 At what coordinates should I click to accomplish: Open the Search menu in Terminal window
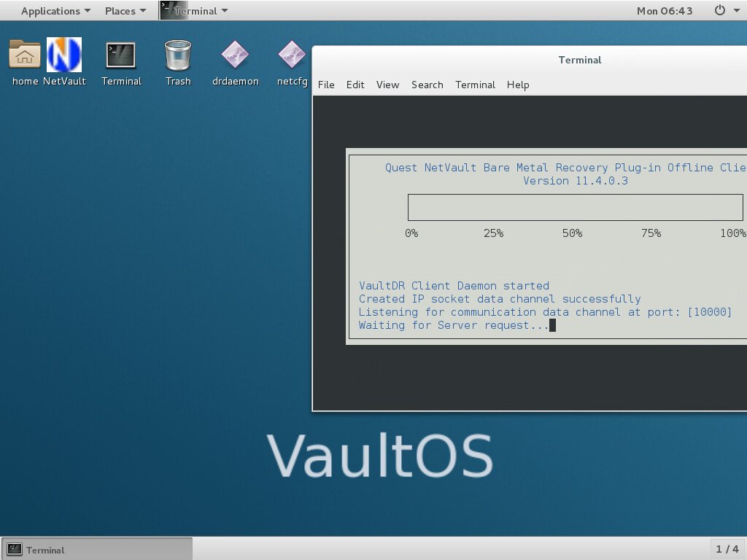427,85
